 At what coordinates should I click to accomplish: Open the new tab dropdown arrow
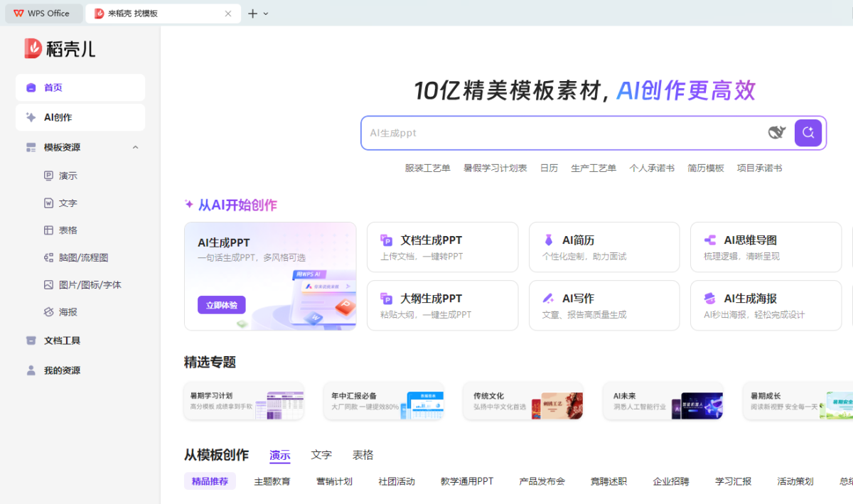click(266, 14)
